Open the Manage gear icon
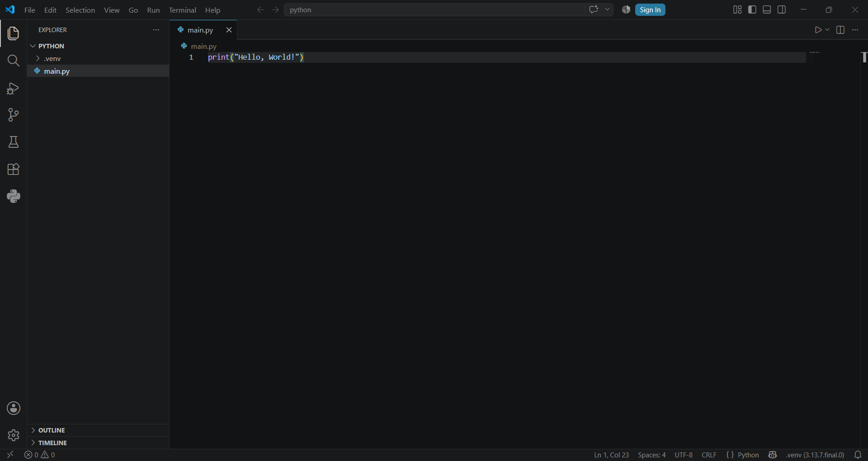The height and width of the screenshot is (461, 868). (14, 435)
